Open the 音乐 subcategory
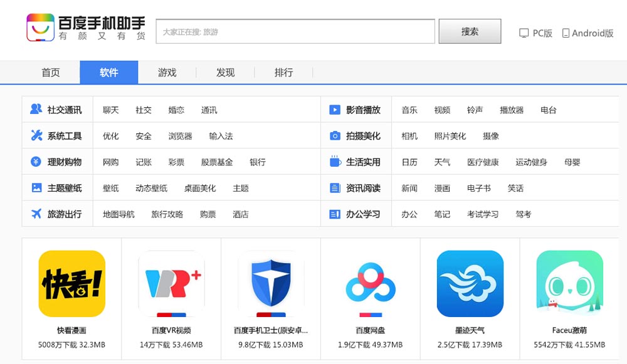 [x=409, y=110]
